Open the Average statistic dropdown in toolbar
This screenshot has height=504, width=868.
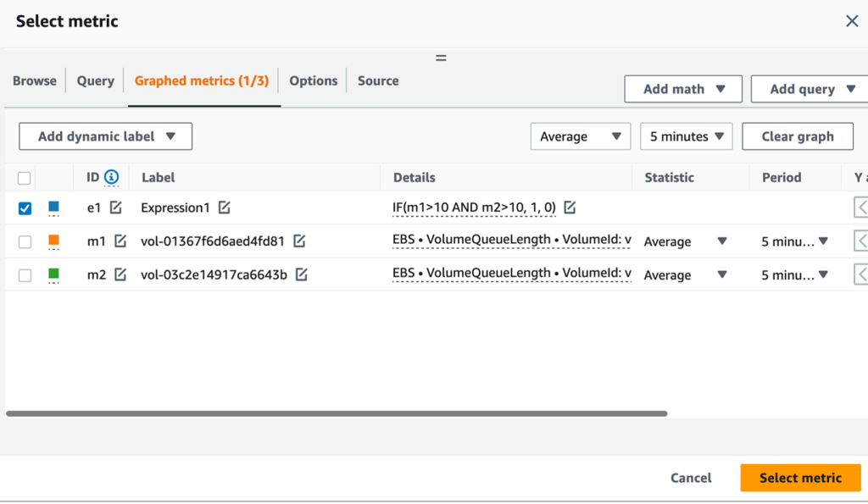click(x=581, y=136)
